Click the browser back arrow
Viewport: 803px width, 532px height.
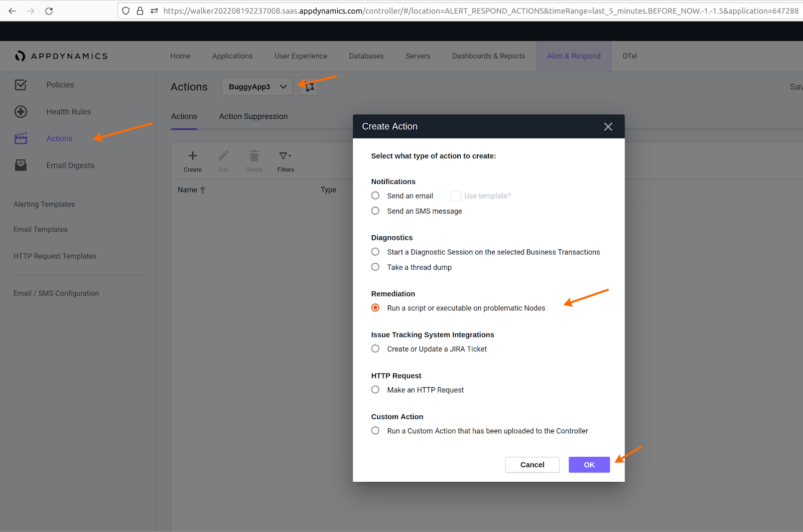click(x=13, y=11)
